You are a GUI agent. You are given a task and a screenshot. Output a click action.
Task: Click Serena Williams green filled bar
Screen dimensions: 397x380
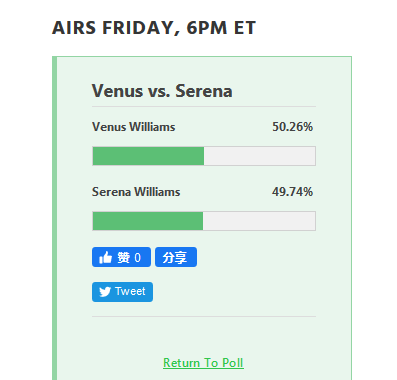pos(148,221)
